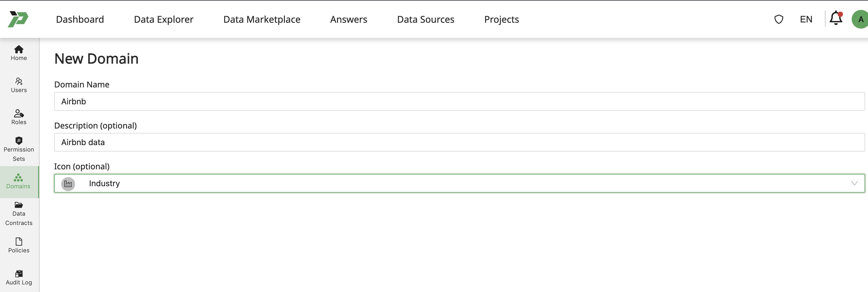Switch to the Data Marketplace tab
The width and height of the screenshot is (868, 292).
coord(262,19)
